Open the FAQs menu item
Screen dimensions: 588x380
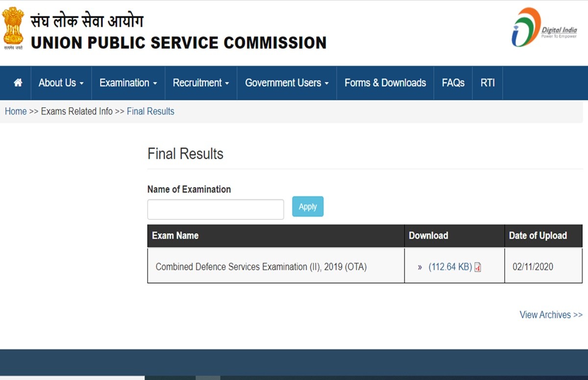(453, 83)
